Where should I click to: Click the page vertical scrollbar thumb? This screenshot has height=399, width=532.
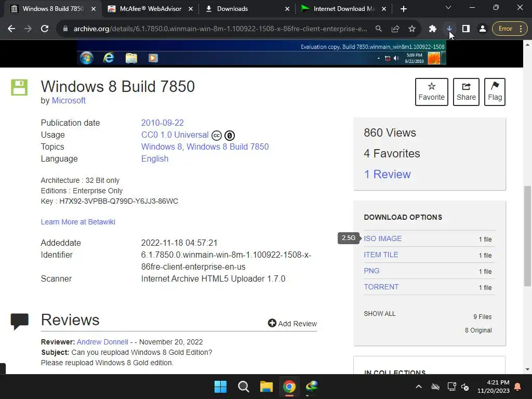click(527, 236)
